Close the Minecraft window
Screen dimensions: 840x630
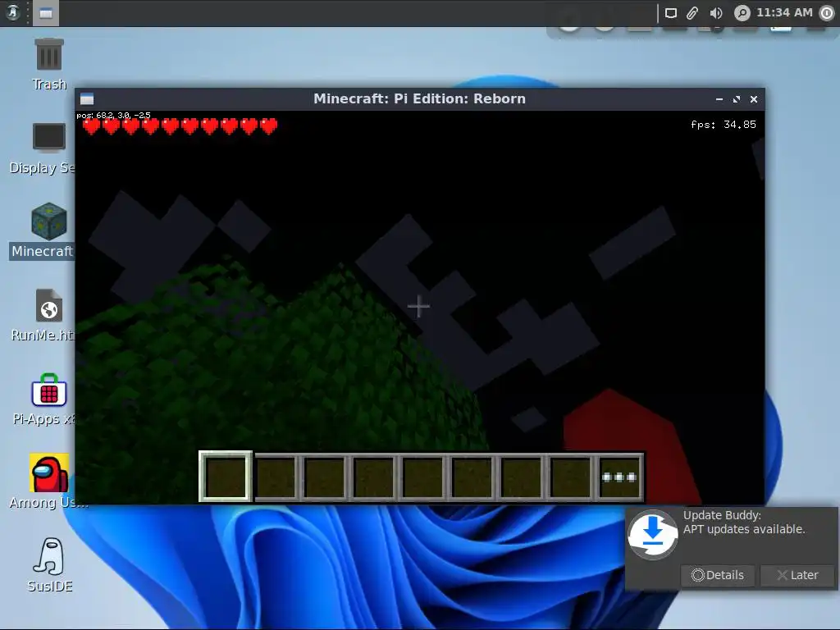[x=754, y=99]
